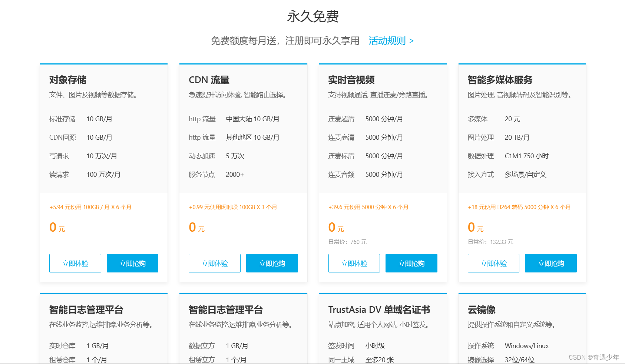Click the 急速提升访问体验 description

click(239, 95)
